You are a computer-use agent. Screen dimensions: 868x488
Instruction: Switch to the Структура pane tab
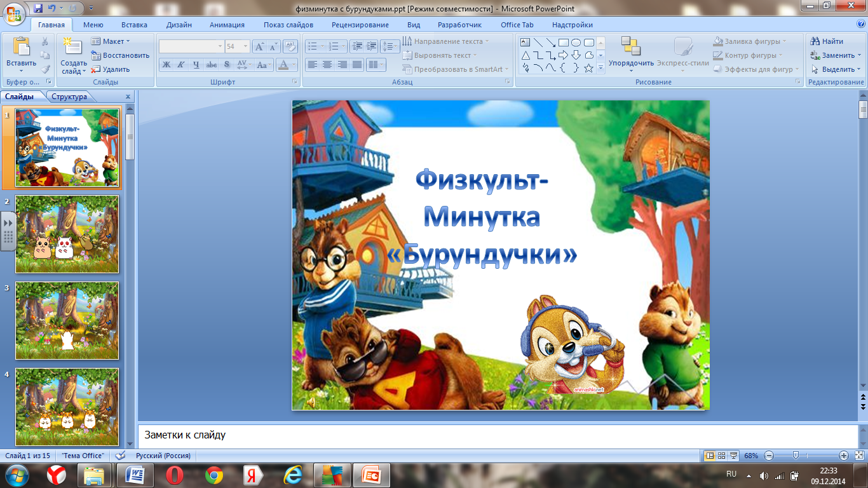click(x=69, y=97)
